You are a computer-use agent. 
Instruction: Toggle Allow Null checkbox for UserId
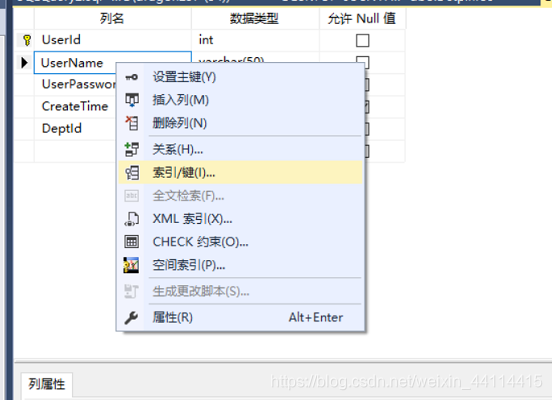click(x=362, y=40)
